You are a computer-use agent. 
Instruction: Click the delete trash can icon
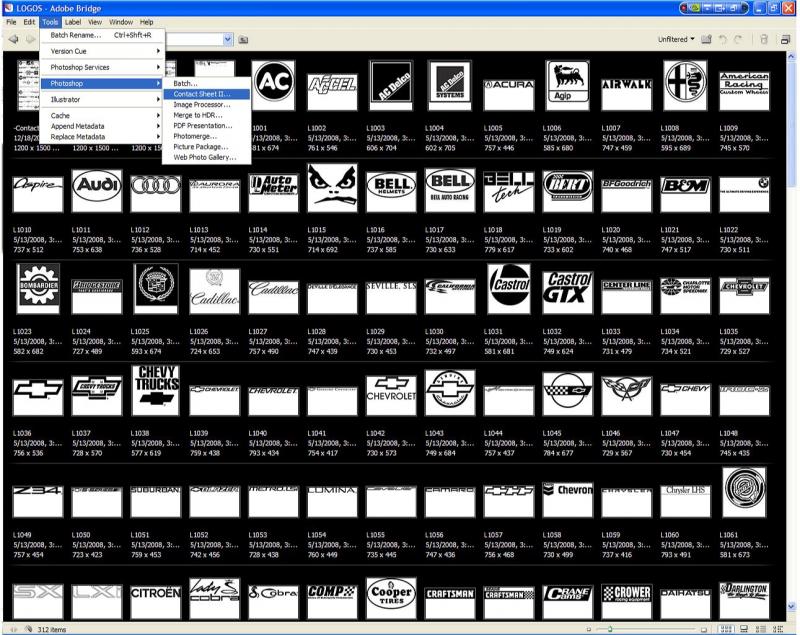point(763,39)
